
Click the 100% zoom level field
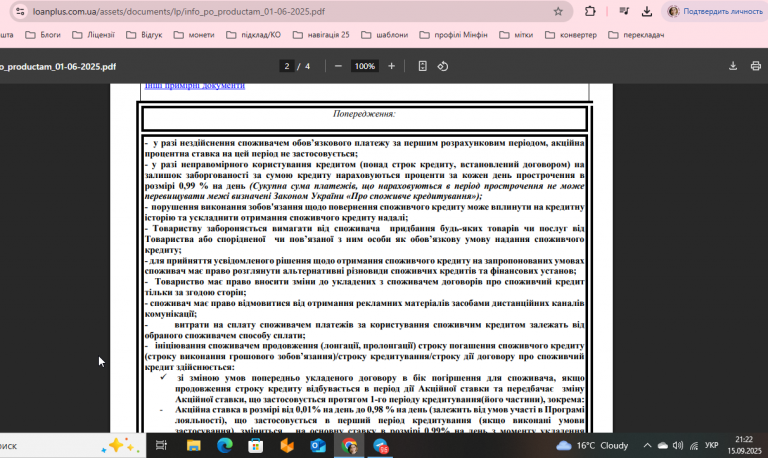click(365, 66)
